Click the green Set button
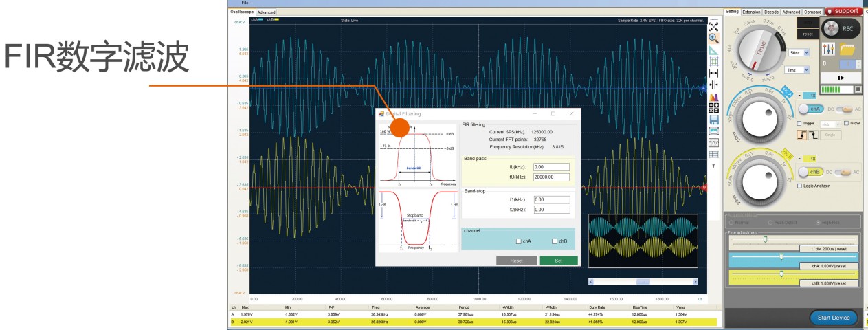Viewport: 868px width, 330px height. point(559,261)
